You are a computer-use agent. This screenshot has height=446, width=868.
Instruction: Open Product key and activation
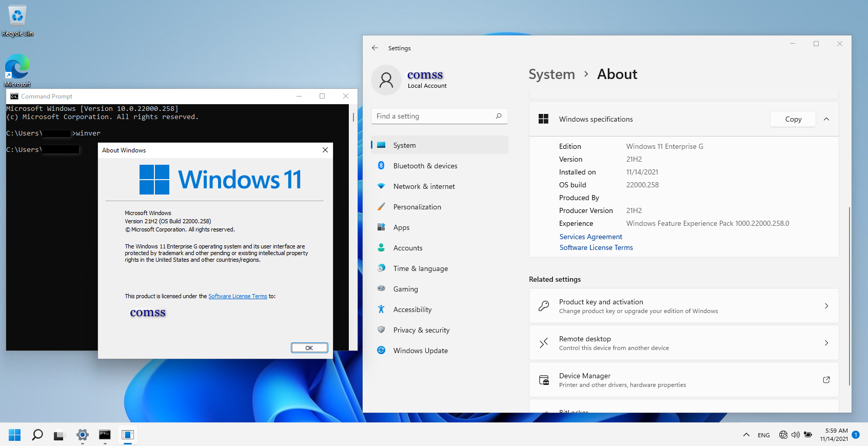click(x=684, y=306)
